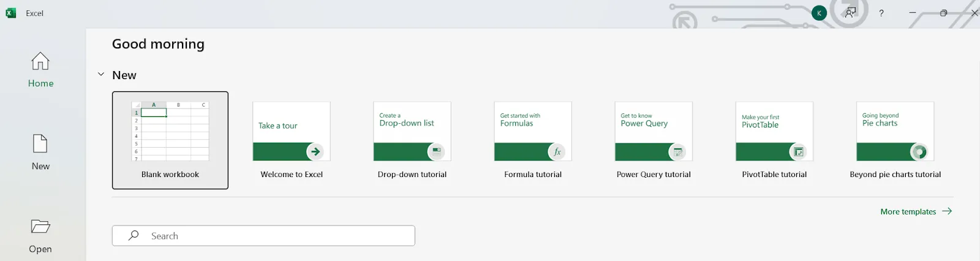Minimize the Excel window
Image resolution: width=980 pixels, height=261 pixels.
[x=913, y=13]
